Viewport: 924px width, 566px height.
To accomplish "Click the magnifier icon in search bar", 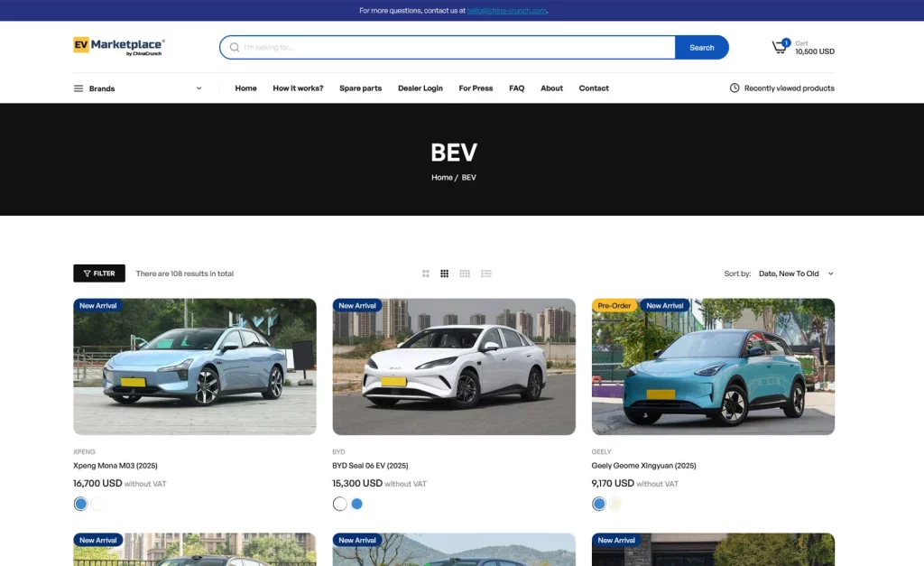I will tap(235, 47).
